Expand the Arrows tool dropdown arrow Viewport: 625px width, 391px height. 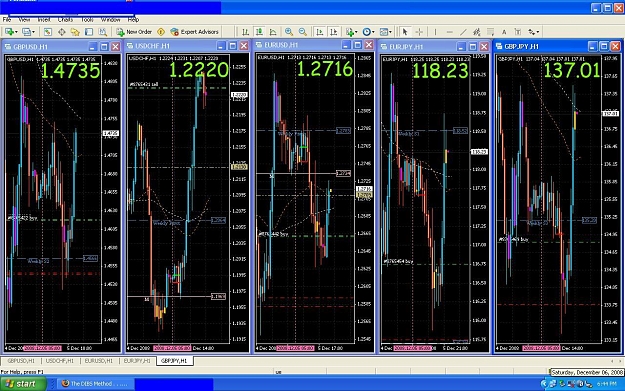click(x=538, y=32)
